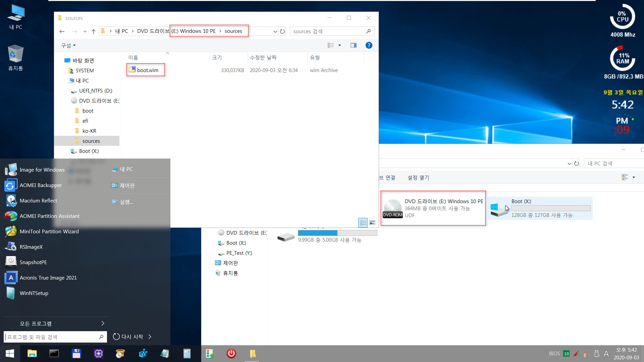This screenshot has width=644, height=362.
Task: Switch to large icons view at window bottom
Action: (372, 223)
